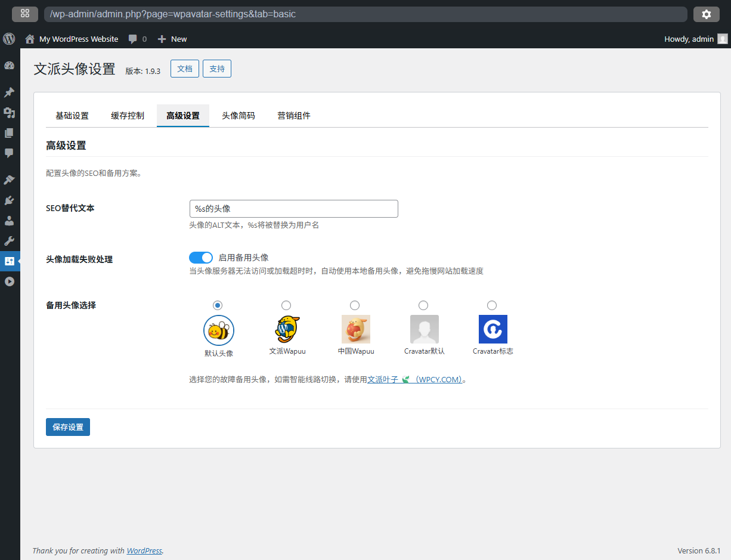Click the 文档 button
Screen dimensions: 731x560
(185, 69)
